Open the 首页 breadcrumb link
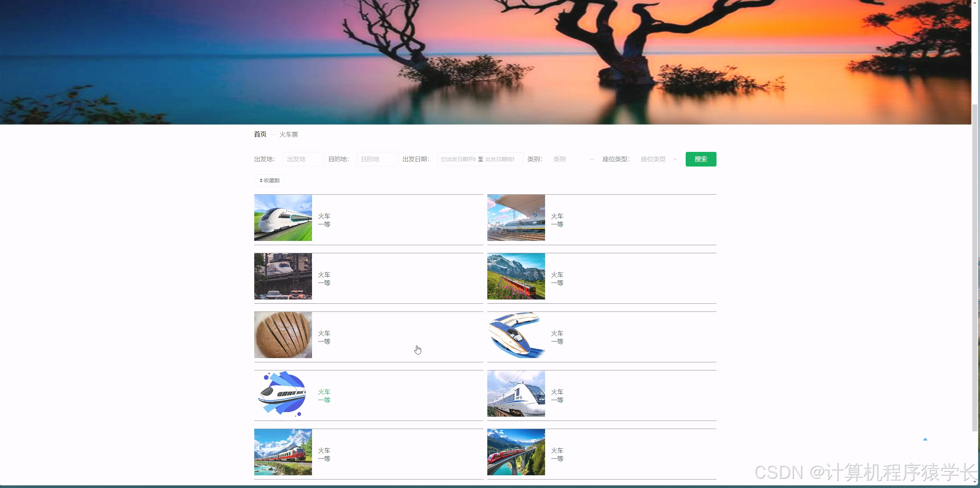The width and height of the screenshot is (980, 488). point(260,134)
